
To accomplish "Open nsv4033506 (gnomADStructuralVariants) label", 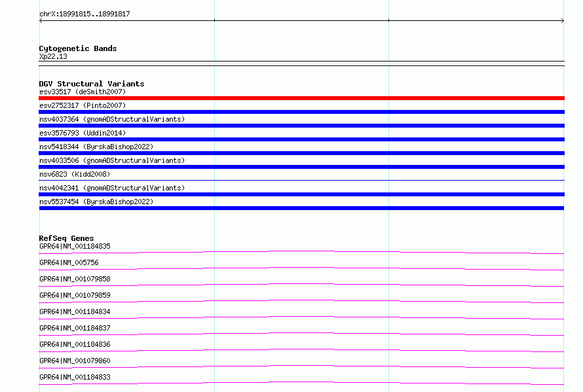I will point(112,160).
